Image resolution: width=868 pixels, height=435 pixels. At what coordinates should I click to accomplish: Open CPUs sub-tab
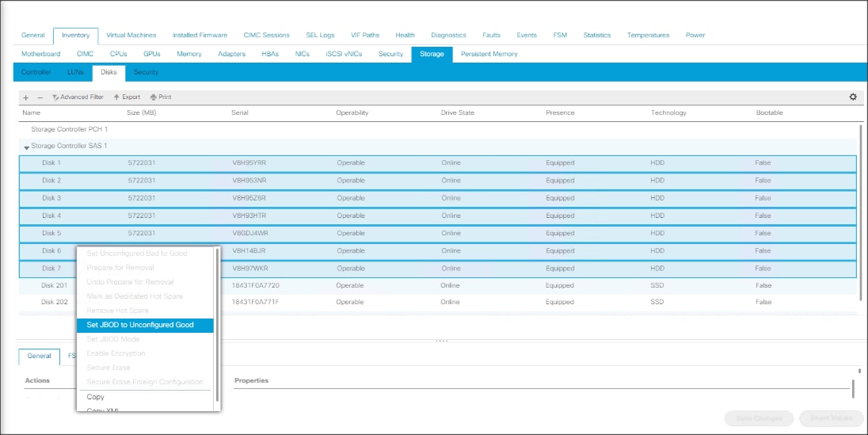tap(119, 54)
